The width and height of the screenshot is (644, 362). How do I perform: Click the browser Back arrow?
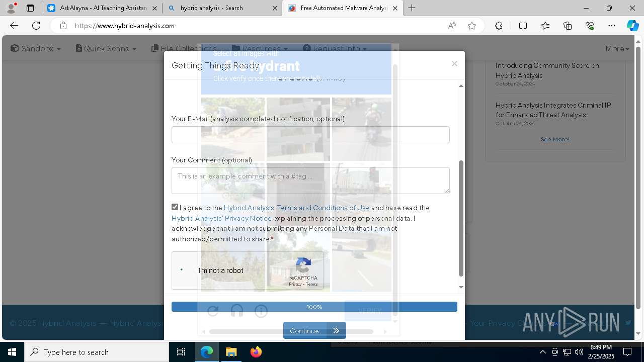pyautogui.click(x=14, y=26)
